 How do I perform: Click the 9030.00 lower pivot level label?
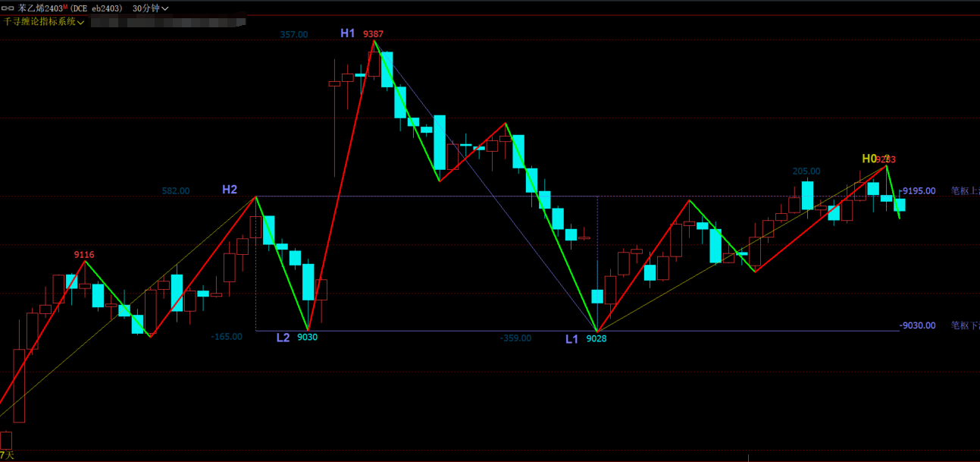918,325
